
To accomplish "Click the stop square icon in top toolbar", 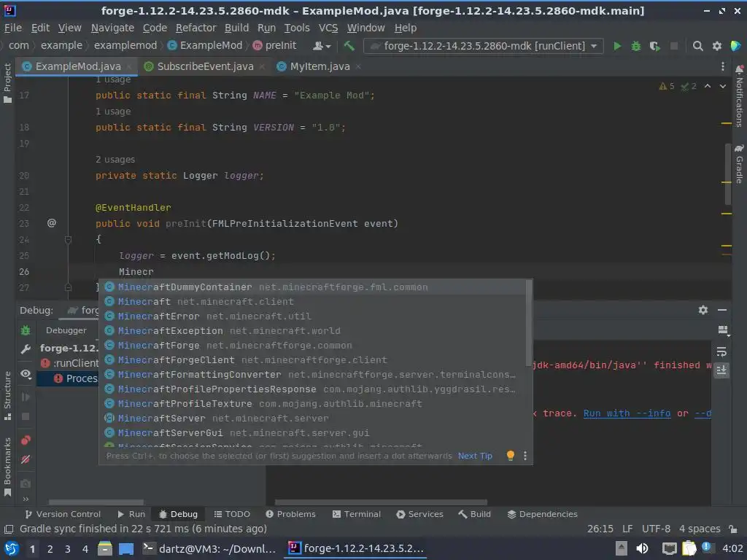I will pos(674,46).
